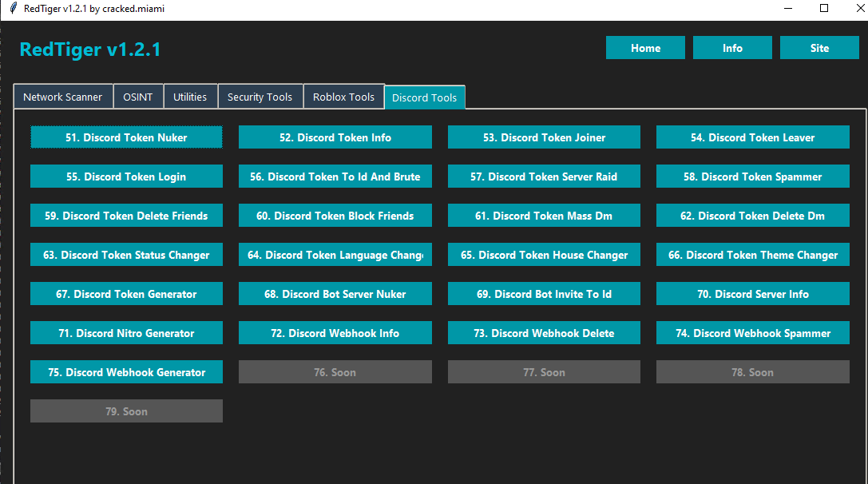Viewport: 868px width, 484px height.
Task: Click the greyed 76. Soon button
Action: point(335,372)
